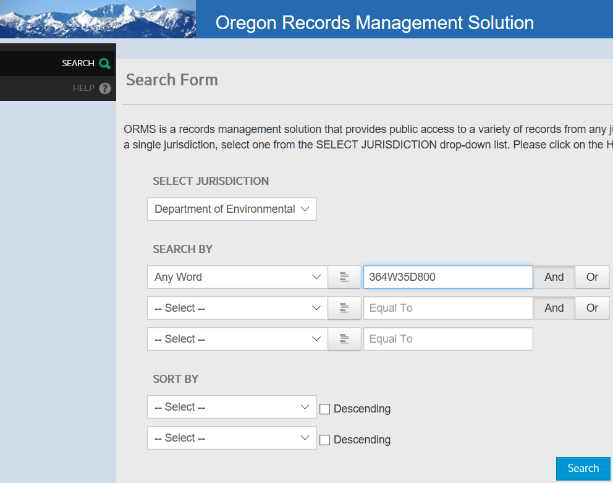Open third Search By field dropdown
This screenshot has height=483, width=613.
(237, 339)
